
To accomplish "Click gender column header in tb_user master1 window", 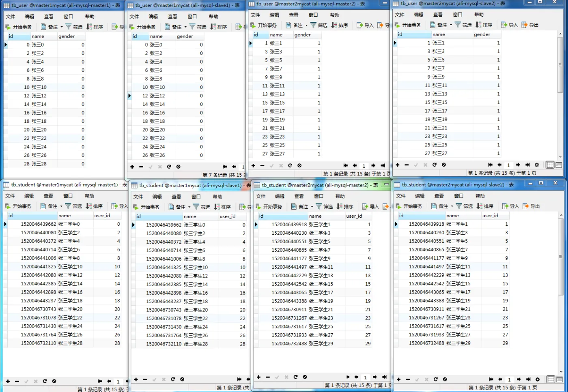I will [72, 36].
